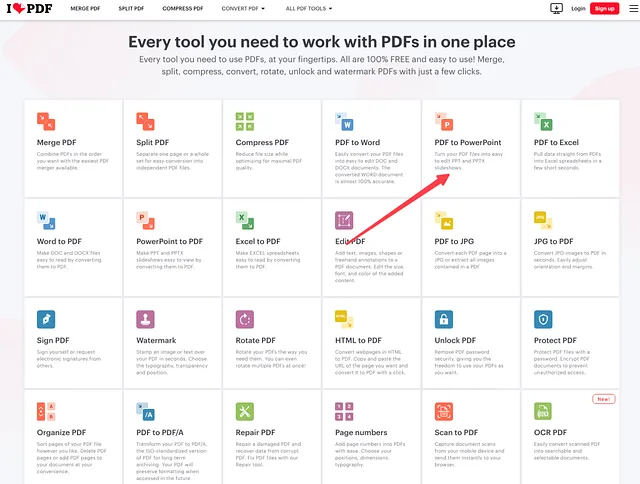Click the HTML to PDF icon
Image resolution: width=640 pixels, height=484 pixels.
click(x=344, y=319)
